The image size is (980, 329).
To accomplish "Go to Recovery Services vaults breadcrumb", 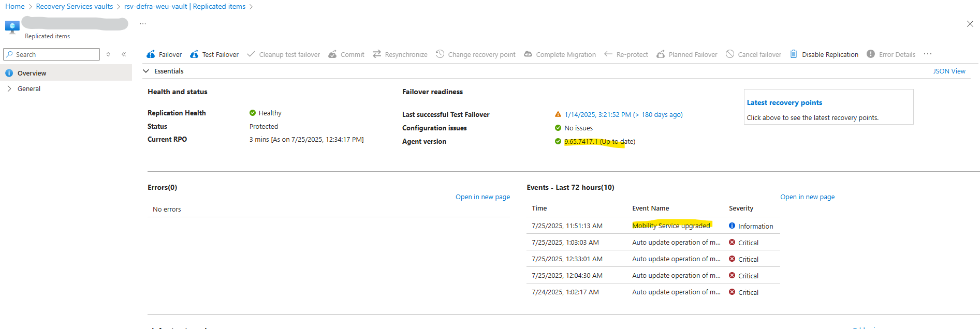I will (x=75, y=6).
